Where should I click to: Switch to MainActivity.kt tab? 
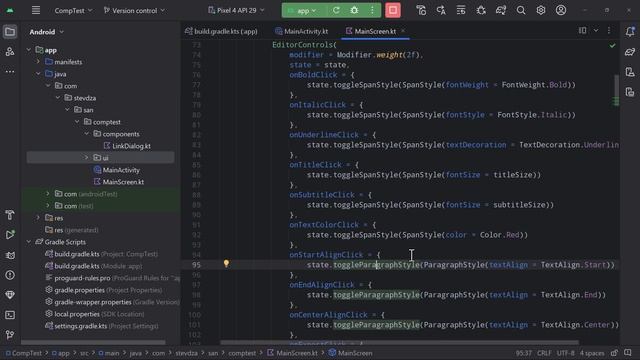tap(302, 31)
